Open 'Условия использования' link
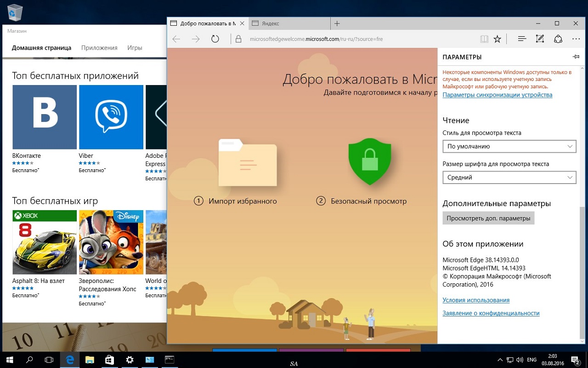The width and height of the screenshot is (588, 368). click(475, 300)
